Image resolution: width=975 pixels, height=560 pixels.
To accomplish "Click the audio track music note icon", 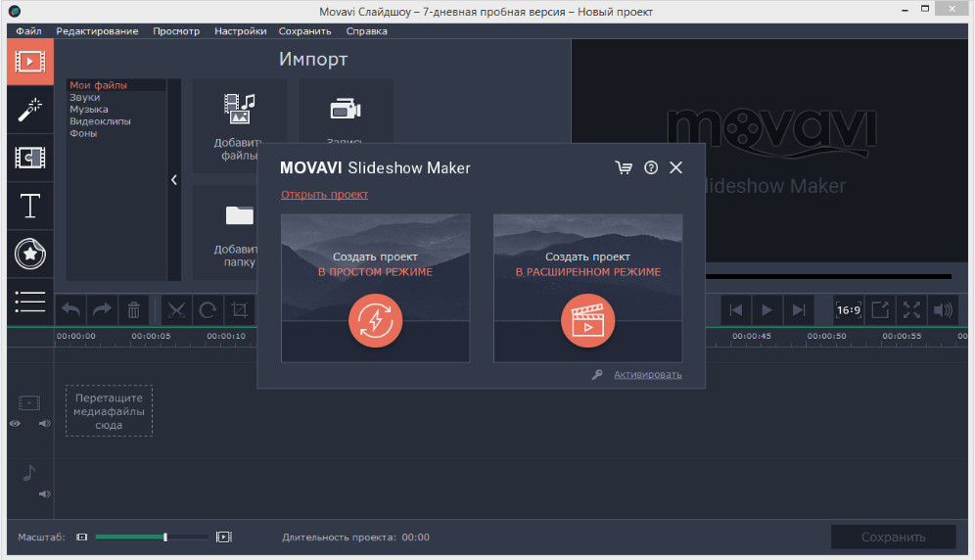I will [x=28, y=473].
